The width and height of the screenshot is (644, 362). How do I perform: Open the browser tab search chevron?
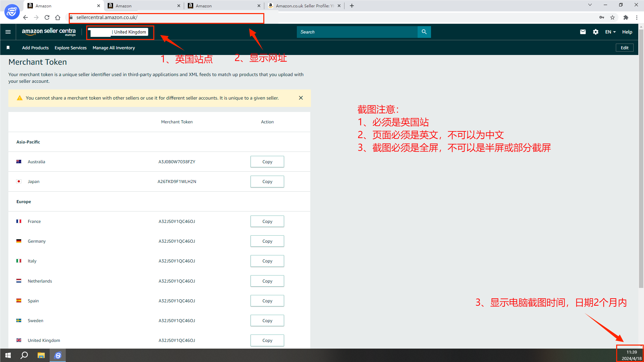[x=590, y=5]
